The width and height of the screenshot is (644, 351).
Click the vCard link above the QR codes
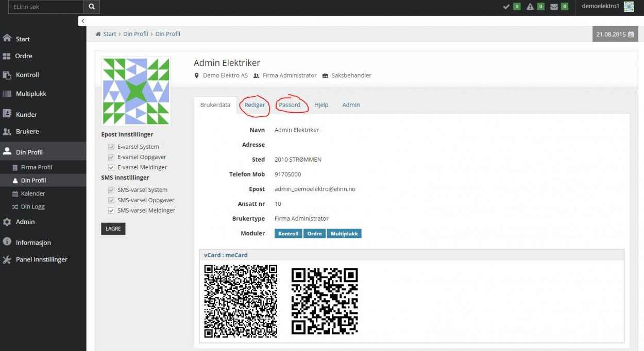point(212,255)
